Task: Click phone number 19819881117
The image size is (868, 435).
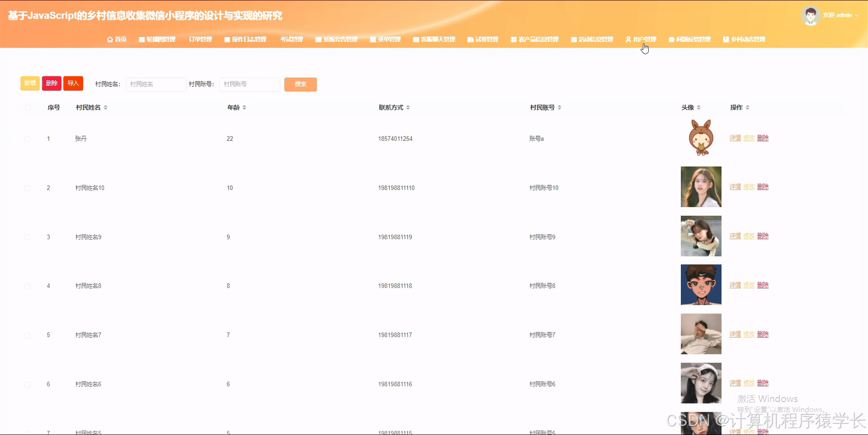Action: (x=395, y=335)
